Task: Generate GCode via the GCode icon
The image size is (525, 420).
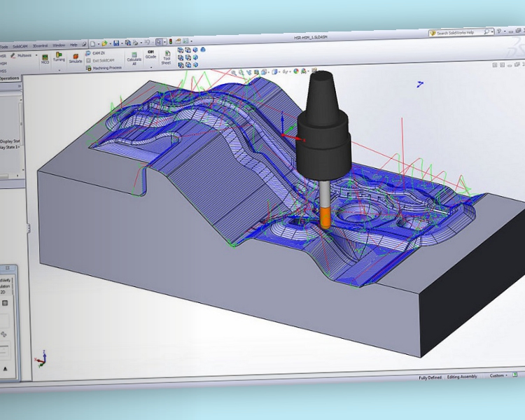Action: click(150, 55)
